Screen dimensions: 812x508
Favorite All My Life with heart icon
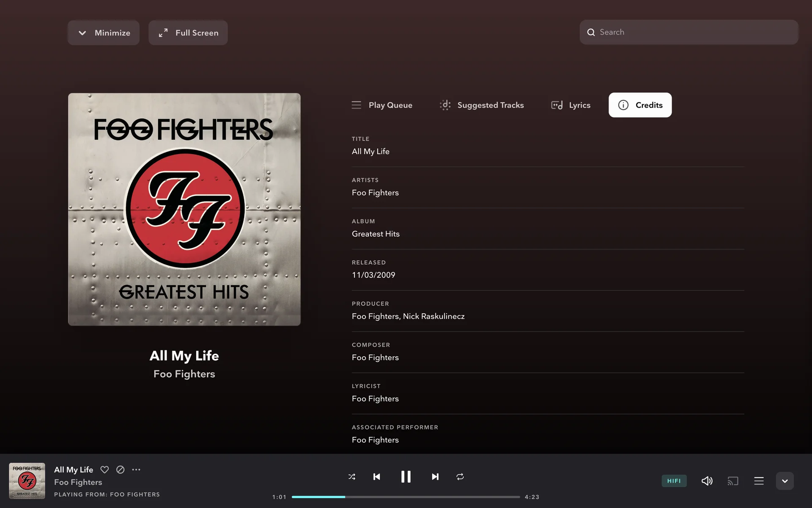tap(104, 469)
